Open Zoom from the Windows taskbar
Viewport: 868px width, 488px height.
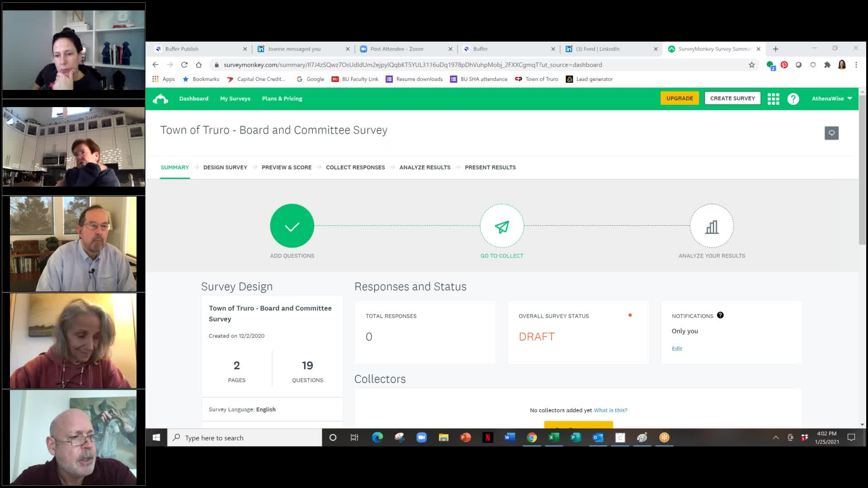[x=421, y=437]
